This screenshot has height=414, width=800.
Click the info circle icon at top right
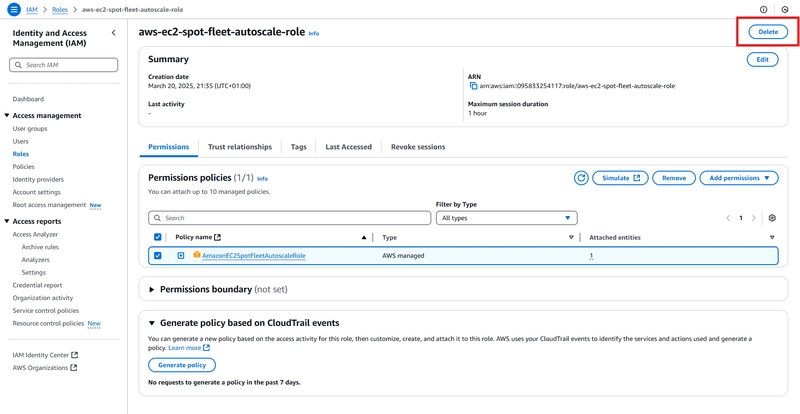[x=764, y=9]
